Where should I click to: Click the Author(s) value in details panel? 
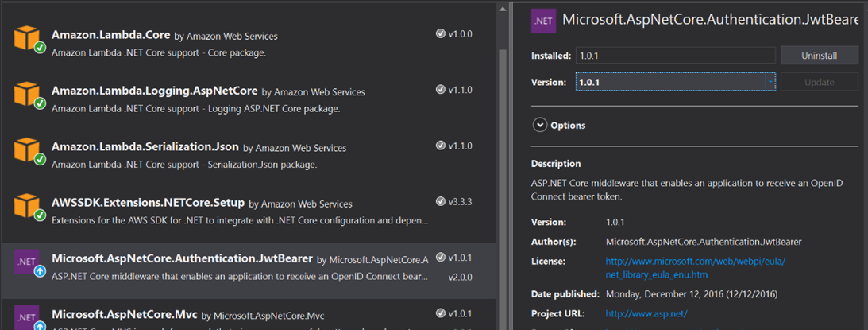704,242
